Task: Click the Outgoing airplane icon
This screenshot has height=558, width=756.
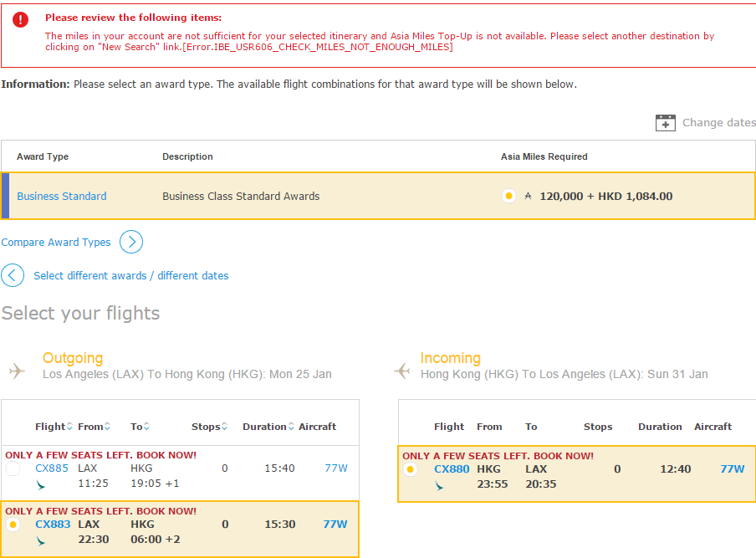Action: click(x=17, y=371)
